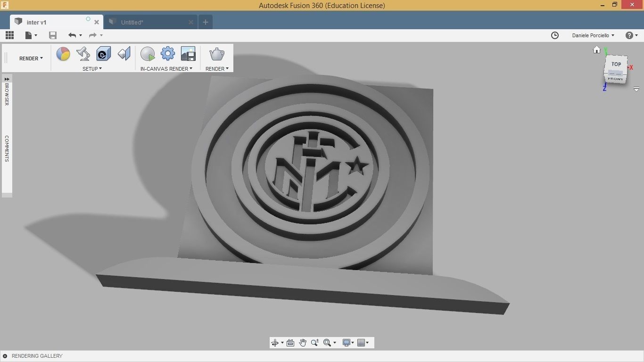Close the inter v1 tab
Viewport: 644px width, 362px height.
(97, 22)
